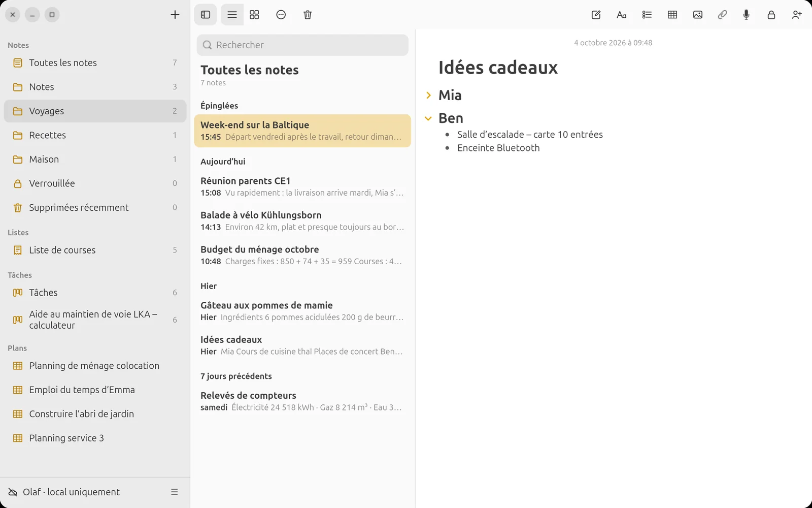Add an image to the note
Viewport: 812px width, 508px height.
coord(698,15)
